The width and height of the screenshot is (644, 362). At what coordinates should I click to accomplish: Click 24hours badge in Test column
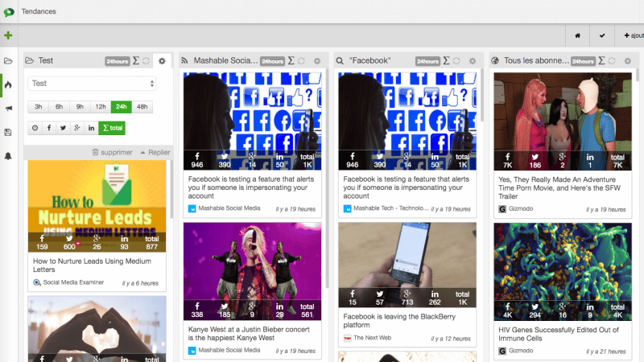(117, 61)
